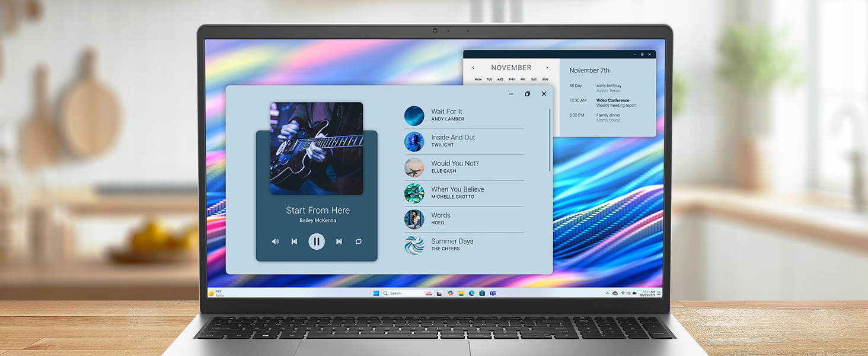
Task: Click the taskbar Search box
Action: [403, 293]
